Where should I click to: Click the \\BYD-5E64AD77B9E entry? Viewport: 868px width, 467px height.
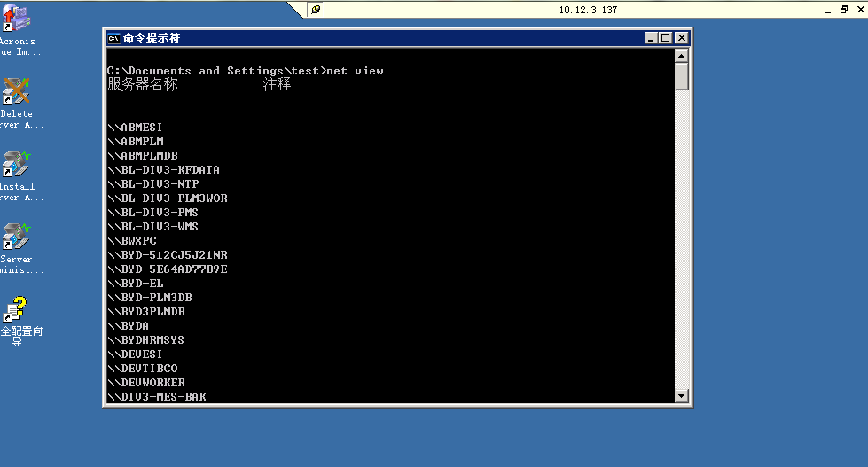pos(168,269)
